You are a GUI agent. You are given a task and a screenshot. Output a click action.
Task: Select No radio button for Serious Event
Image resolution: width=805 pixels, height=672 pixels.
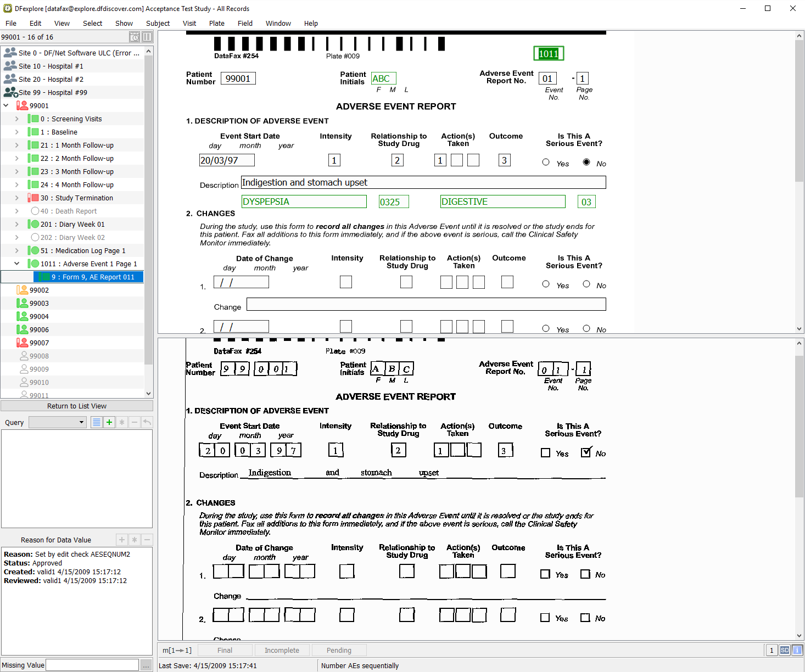[x=586, y=162]
